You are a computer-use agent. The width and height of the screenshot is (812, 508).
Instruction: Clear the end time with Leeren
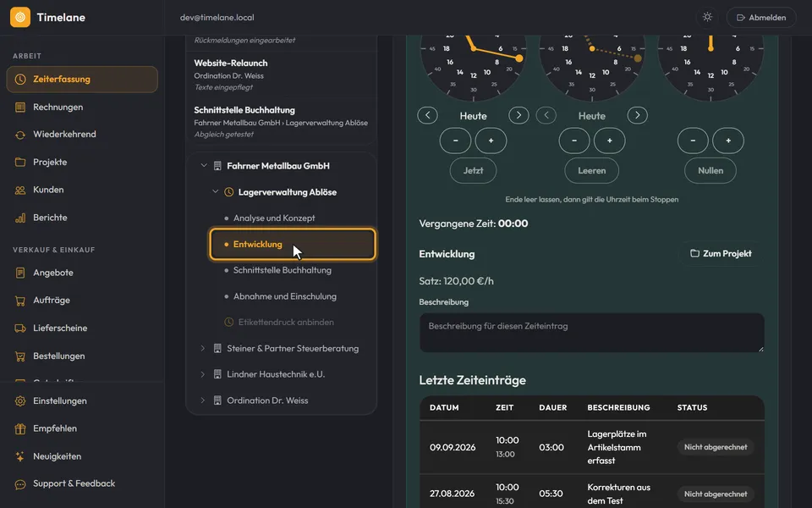(x=591, y=170)
